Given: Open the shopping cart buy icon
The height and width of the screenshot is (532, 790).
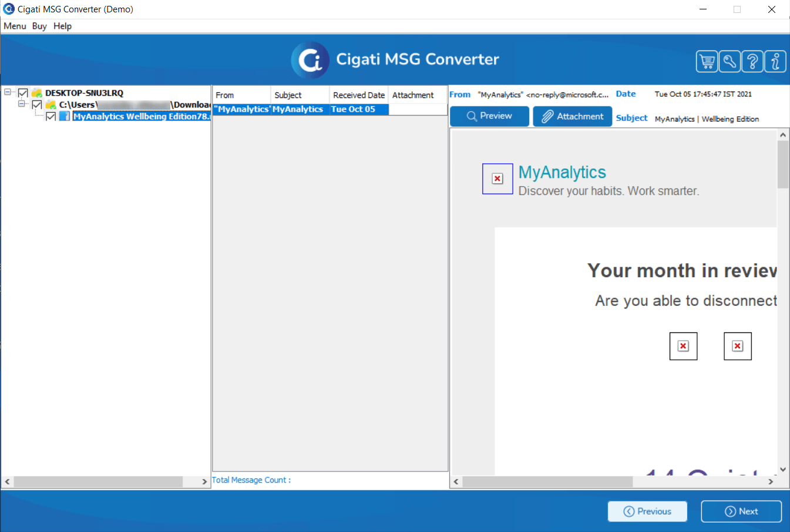Looking at the screenshot, I should click(707, 61).
